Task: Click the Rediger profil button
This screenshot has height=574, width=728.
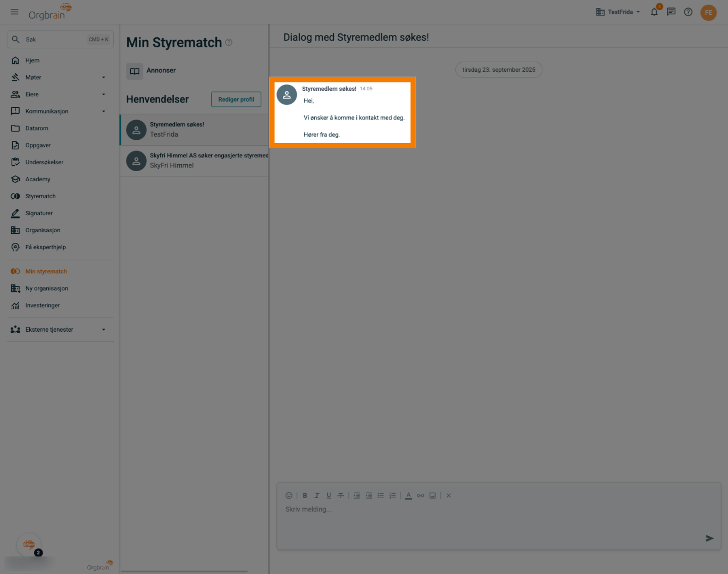Action: pos(236,99)
